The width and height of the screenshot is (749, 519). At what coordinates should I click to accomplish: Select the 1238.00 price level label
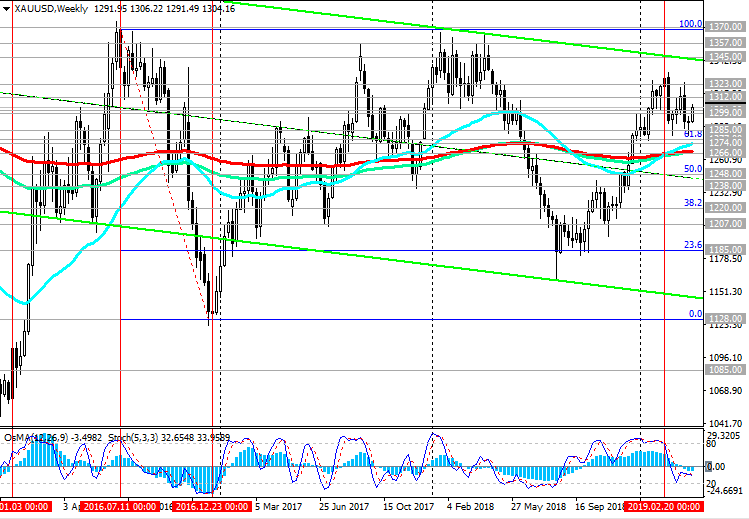pos(726,186)
